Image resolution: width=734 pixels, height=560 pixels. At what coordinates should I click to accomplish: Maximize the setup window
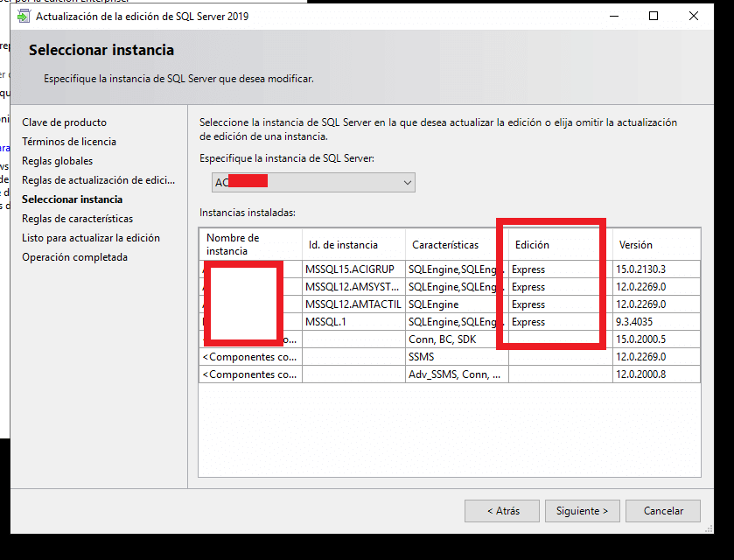pos(654,16)
